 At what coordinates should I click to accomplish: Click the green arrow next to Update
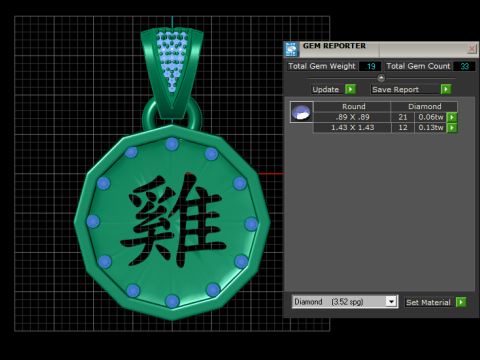coord(350,89)
